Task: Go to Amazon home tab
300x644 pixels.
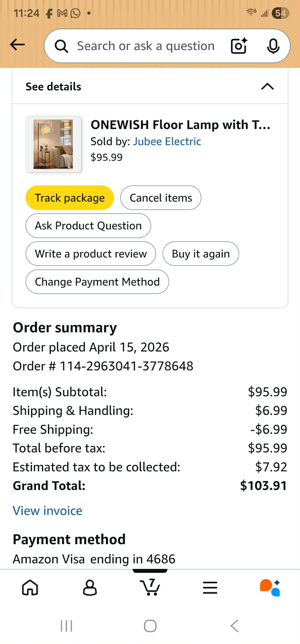Action: (x=30, y=587)
